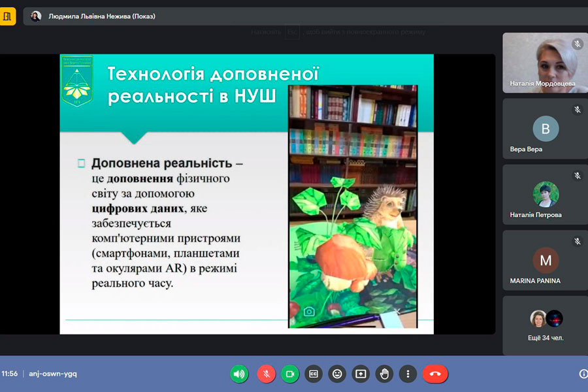This screenshot has height=392, width=588.
Task: Click the Esc key hint at top
Action: (292, 32)
